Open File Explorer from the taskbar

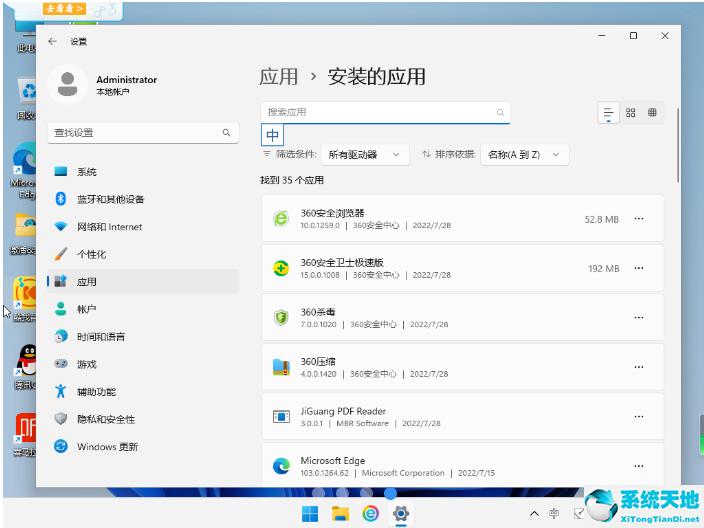tap(340, 514)
